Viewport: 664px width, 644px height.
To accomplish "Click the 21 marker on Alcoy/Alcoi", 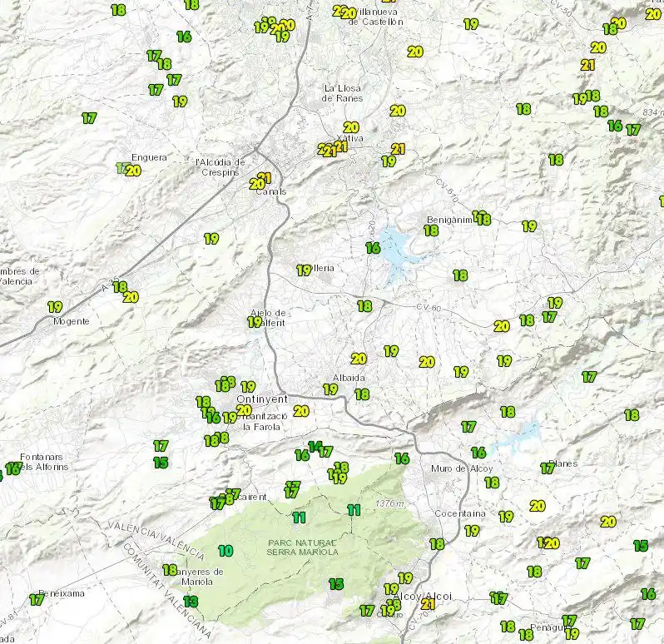I will tap(428, 604).
